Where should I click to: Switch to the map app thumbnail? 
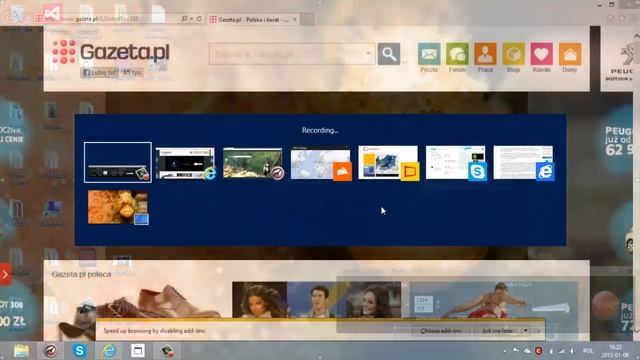point(321,163)
